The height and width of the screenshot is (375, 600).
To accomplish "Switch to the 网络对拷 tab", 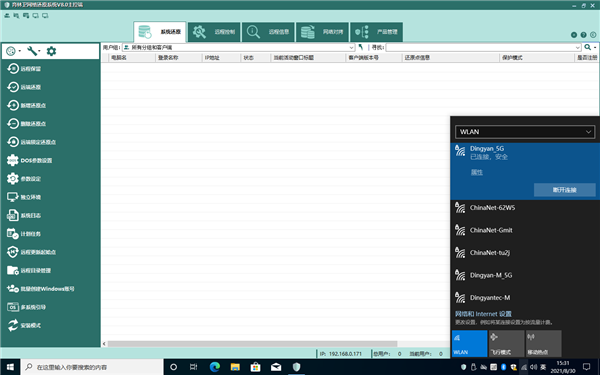I will pos(323,32).
